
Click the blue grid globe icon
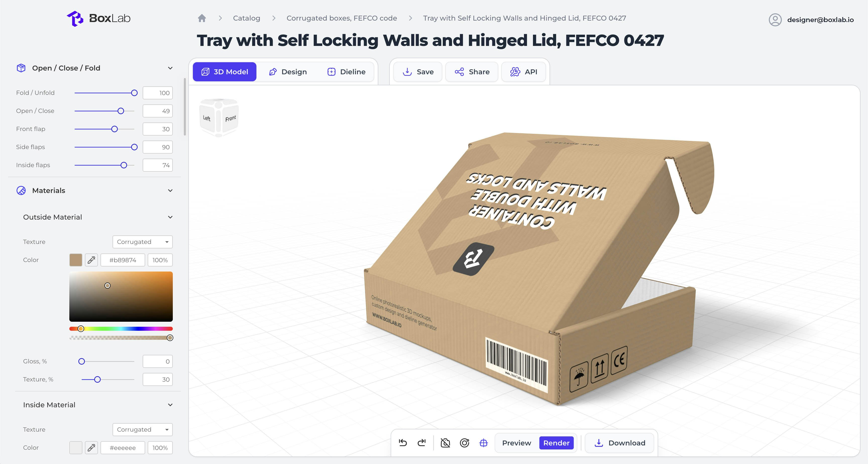point(483,443)
